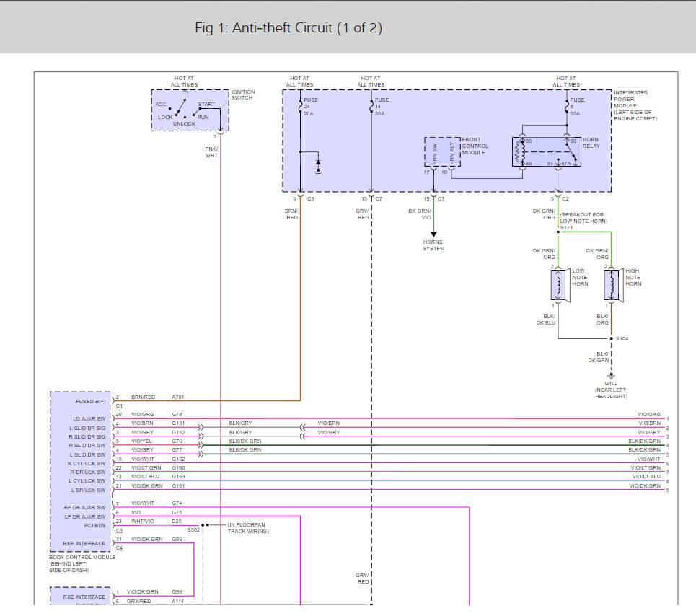Click the S123 splice point

coord(560,231)
